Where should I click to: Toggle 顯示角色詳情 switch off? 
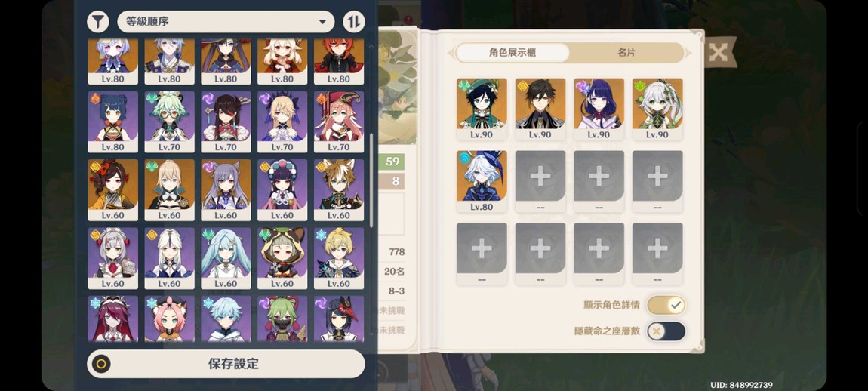click(666, 305)
